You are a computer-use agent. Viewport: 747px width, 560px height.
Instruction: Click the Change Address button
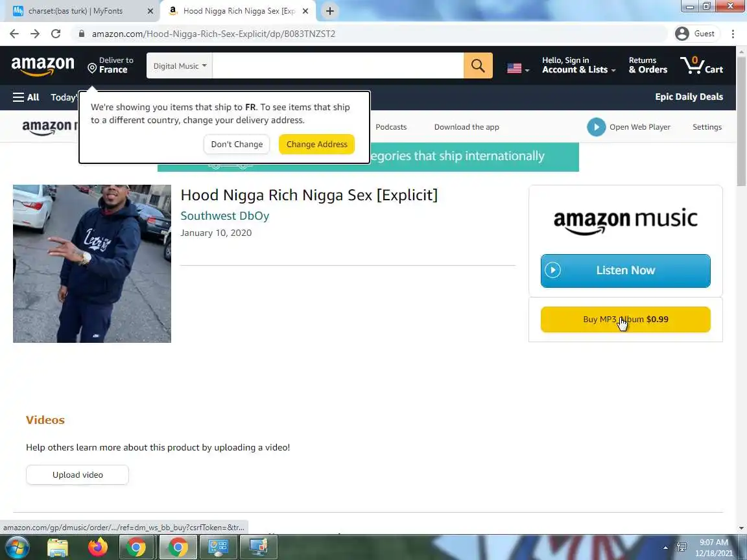click(x=317, y=145)
